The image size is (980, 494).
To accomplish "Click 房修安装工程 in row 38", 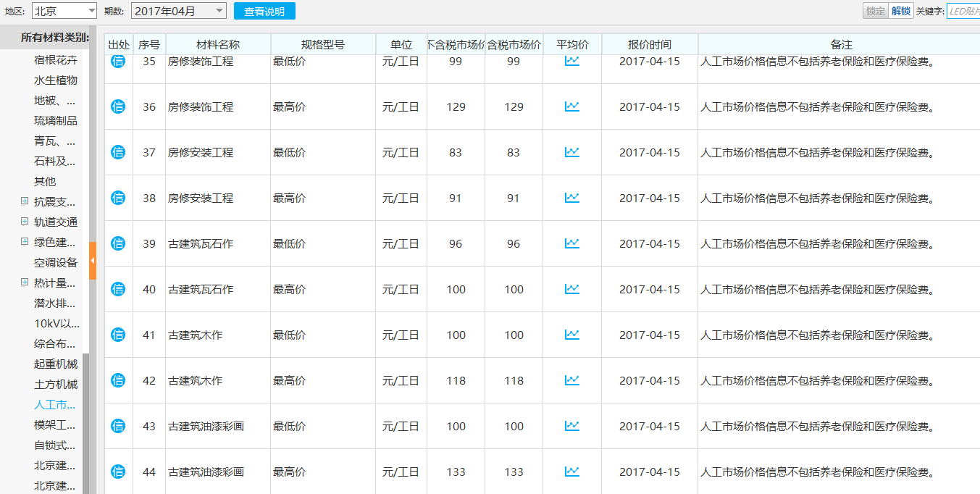I will [201, 198].
